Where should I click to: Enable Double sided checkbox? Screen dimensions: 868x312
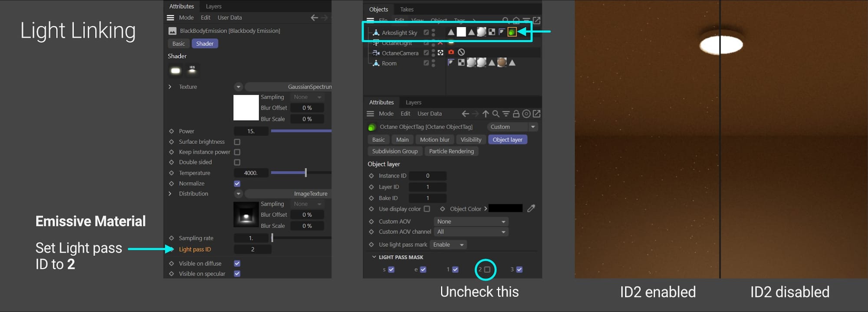pos(237,163)
